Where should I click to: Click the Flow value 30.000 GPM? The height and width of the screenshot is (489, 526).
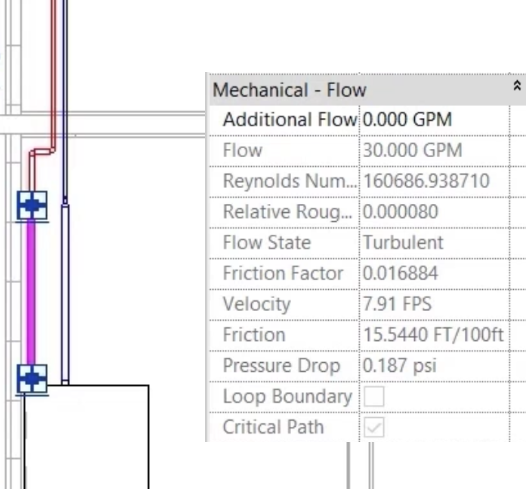click(413, 150)
